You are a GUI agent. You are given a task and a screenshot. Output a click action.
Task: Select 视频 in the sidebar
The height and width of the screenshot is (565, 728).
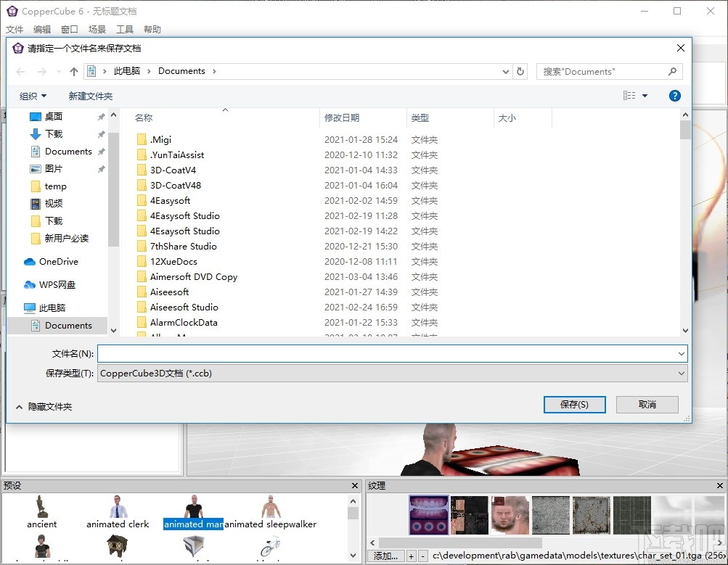[x=54, y=204]
